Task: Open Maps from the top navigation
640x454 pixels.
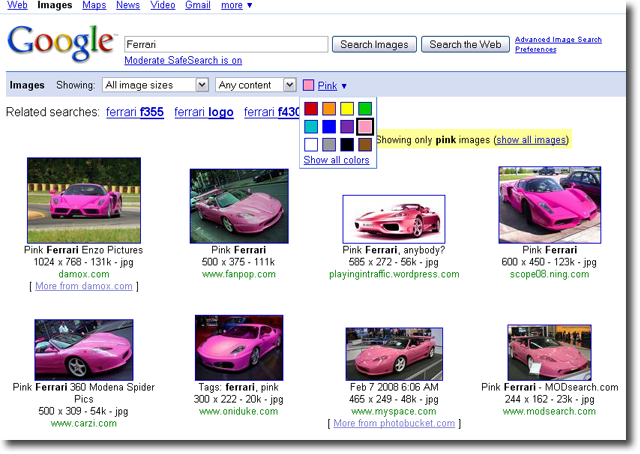Action: pos(94,5)
